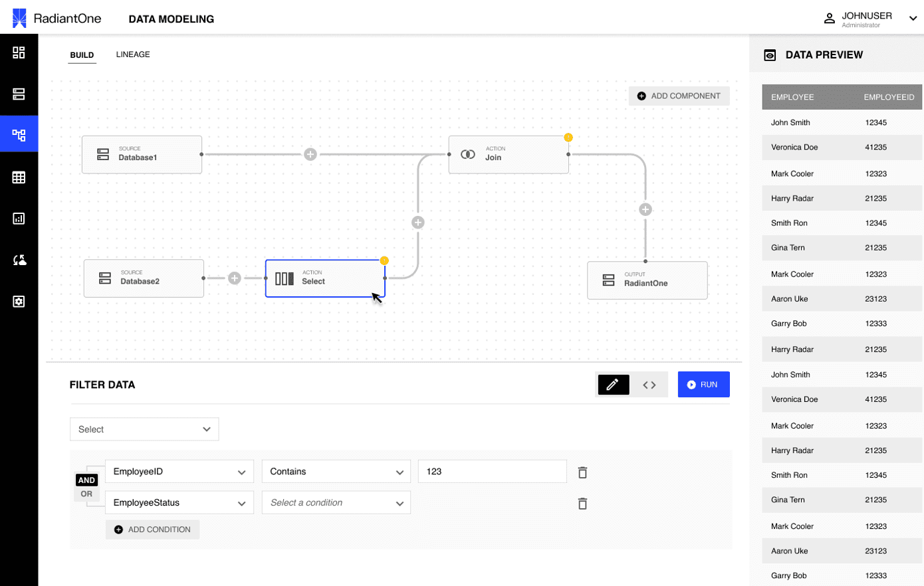924x586 pixels.
Task: Click the FILTER DATA heading
Action: coord(102,385)
